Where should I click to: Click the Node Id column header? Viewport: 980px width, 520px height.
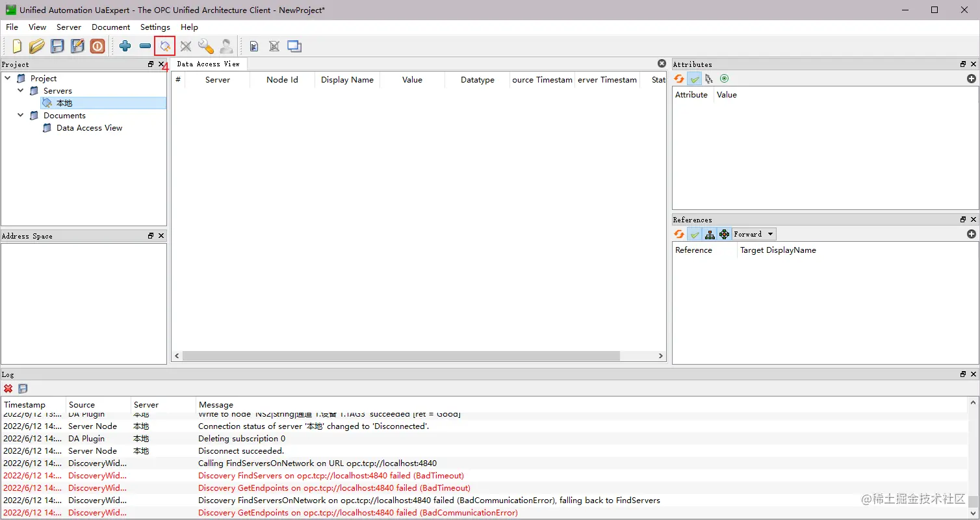282,80
